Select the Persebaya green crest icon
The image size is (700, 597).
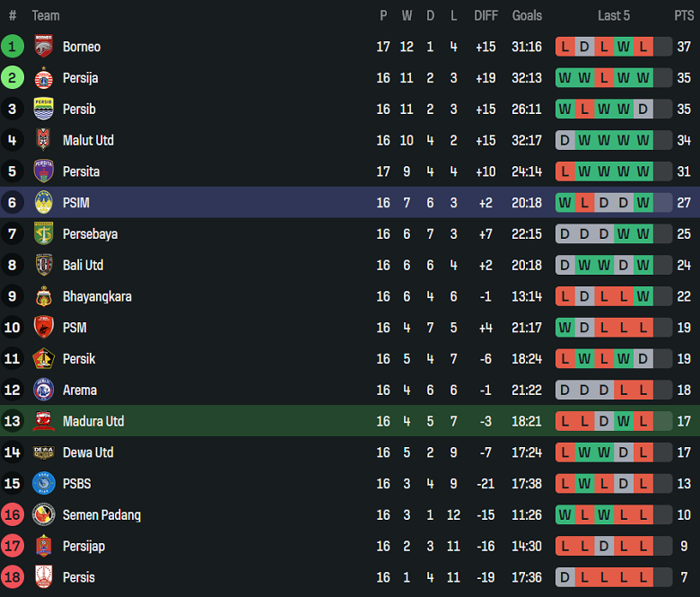[x=43, y=234]
